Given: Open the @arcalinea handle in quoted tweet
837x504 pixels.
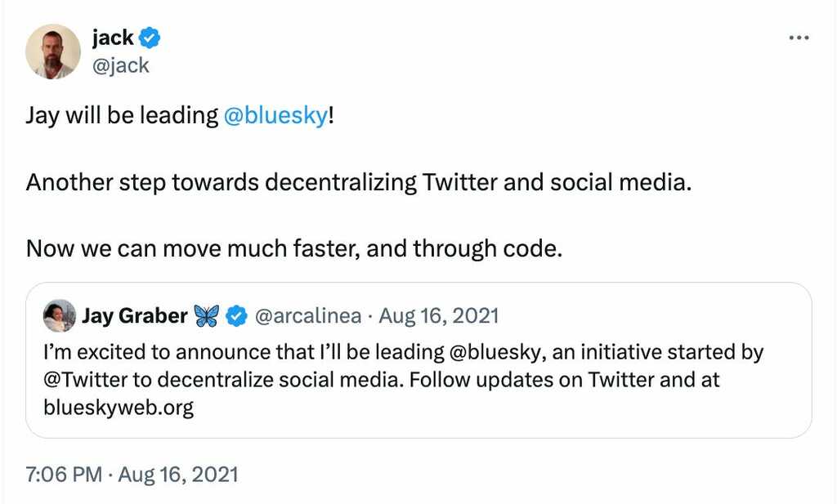Looking at the screenshot, I should click(x=305, y=316).
